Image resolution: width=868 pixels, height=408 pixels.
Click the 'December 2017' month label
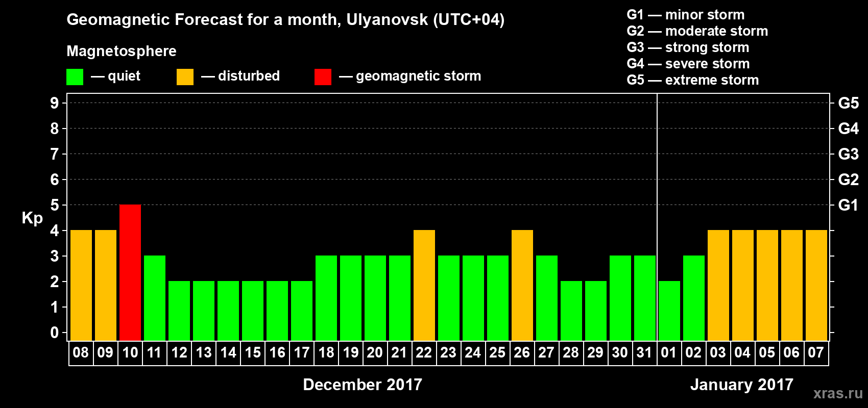363,385
